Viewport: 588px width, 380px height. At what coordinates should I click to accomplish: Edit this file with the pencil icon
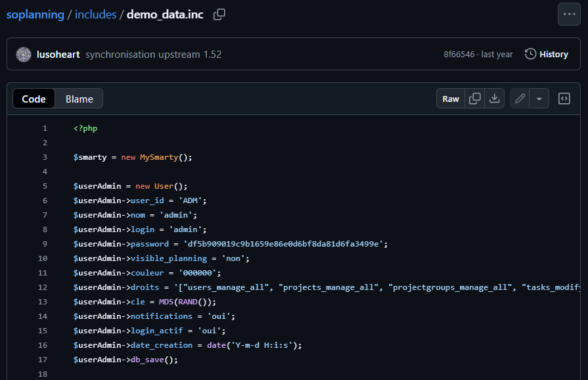[x=520, y=99]
